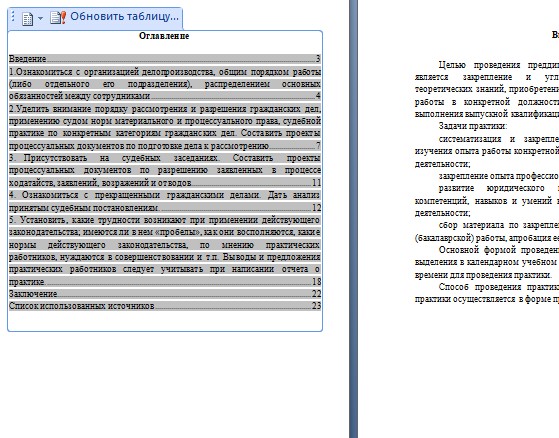
Task: Click the 'сбор материала по закреплению' line
Action: click(x=499, y=225)
